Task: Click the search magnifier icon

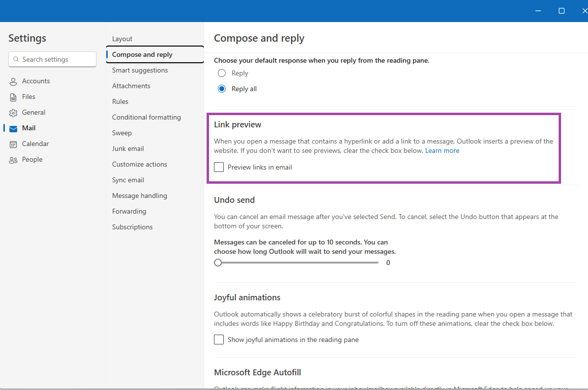Action: point(16,59)
